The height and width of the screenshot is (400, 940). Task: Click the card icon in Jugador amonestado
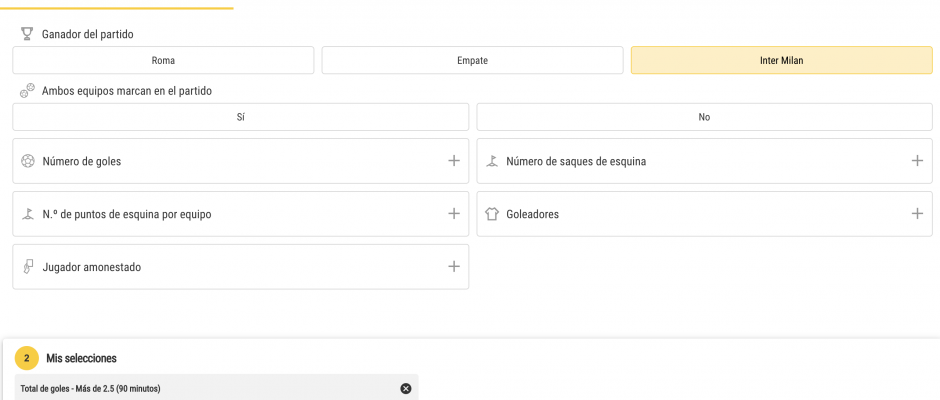pos(28,267)
